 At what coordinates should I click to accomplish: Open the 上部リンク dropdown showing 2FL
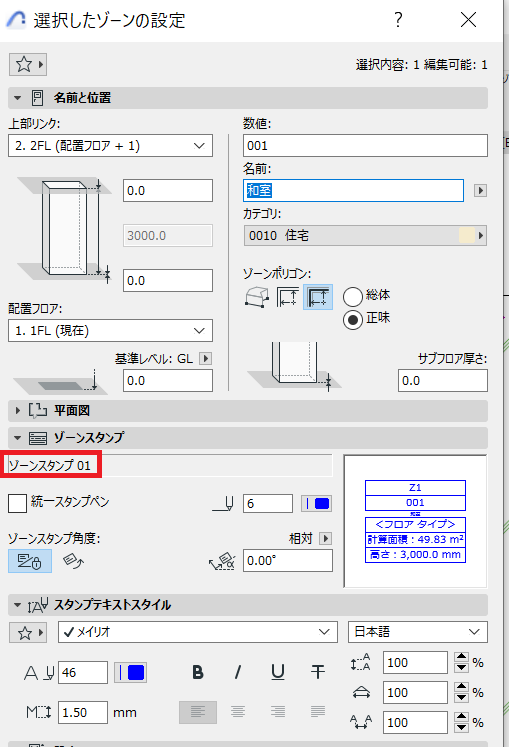[111, 146]
